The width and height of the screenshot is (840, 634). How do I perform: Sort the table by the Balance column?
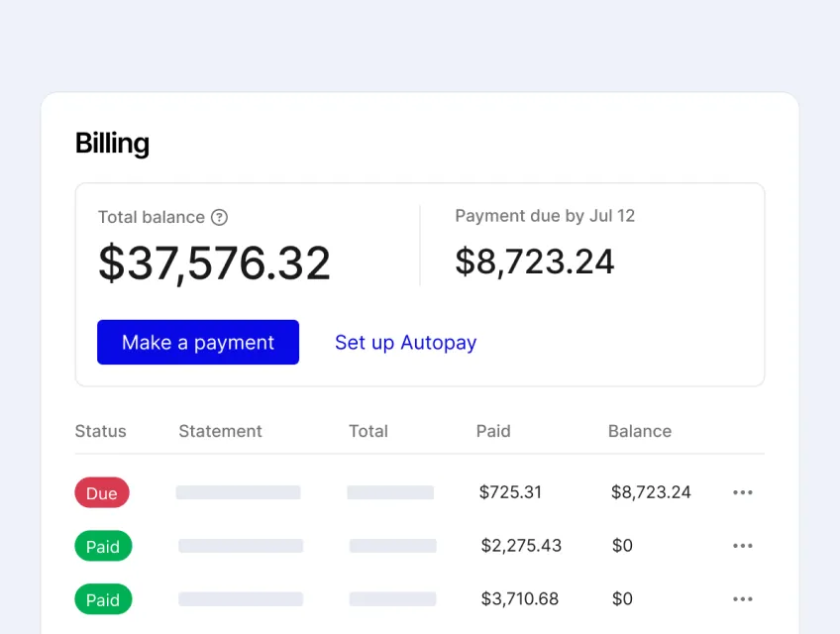pyautogui.click(x=639, y=431)
